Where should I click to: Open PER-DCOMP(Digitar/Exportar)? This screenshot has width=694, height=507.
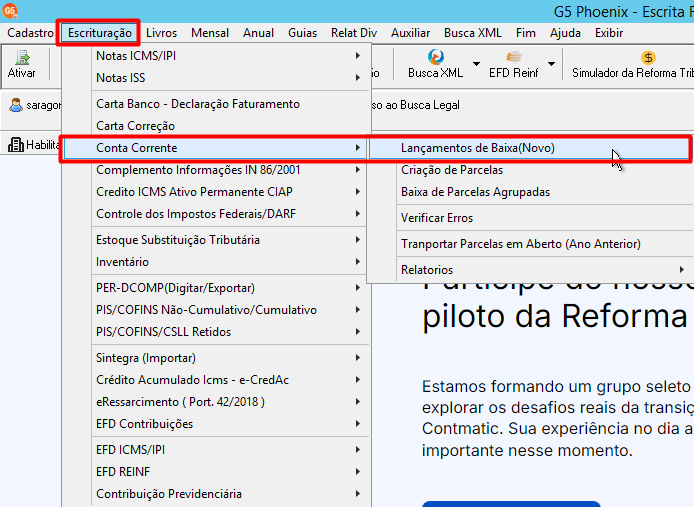[x=215, y=288]
